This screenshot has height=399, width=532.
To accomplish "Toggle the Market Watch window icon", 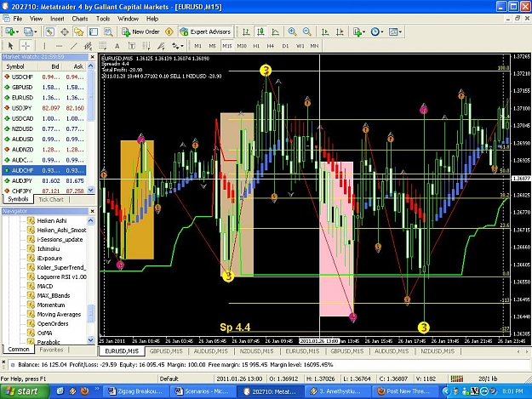I will pos(49,31).
